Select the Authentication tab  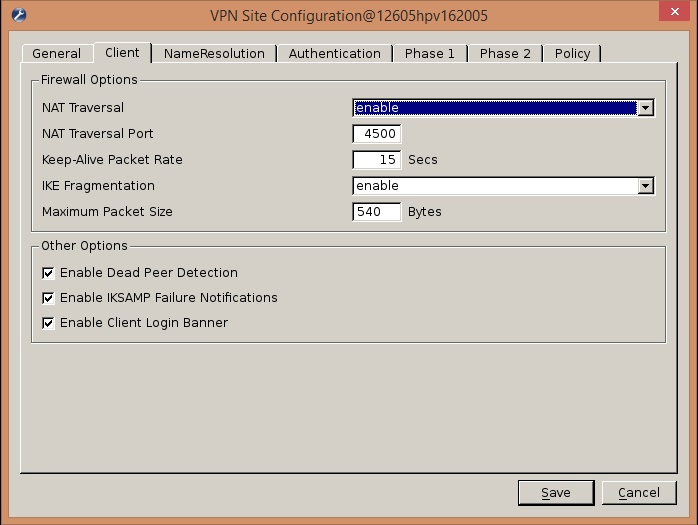point(334,54)
